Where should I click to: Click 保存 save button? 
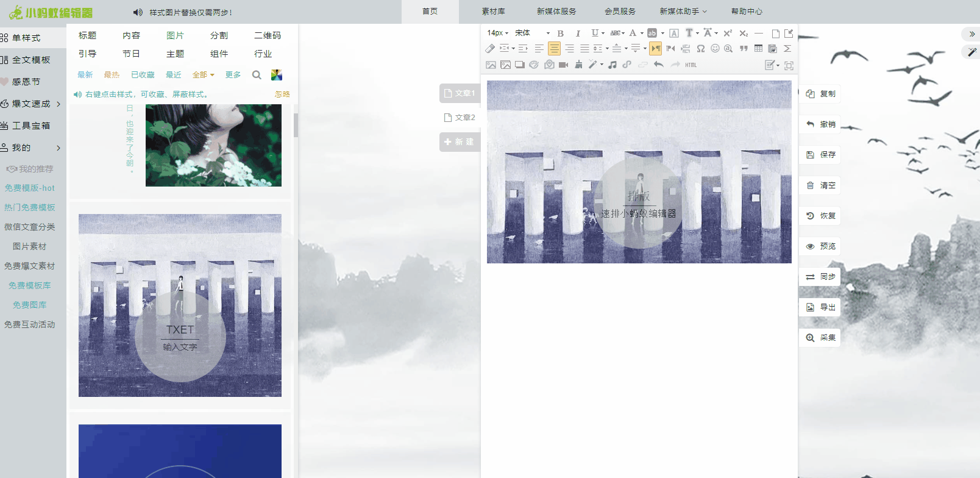(x=820, y=155)
